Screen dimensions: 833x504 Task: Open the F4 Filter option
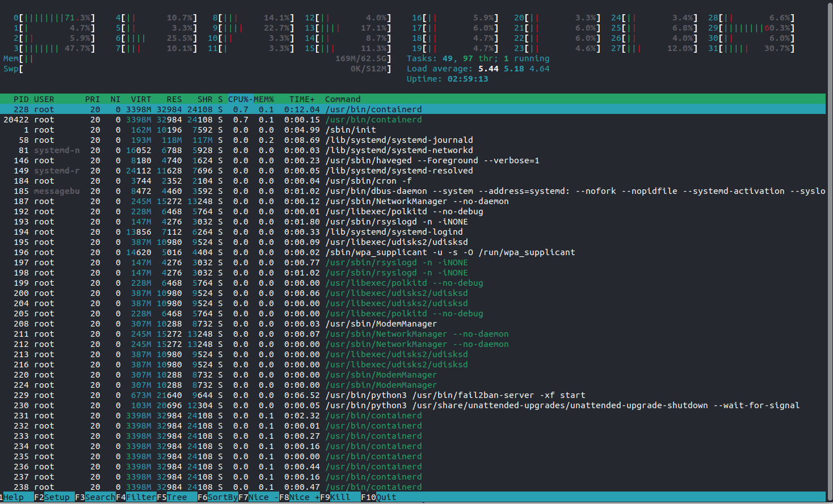point(136,497)
